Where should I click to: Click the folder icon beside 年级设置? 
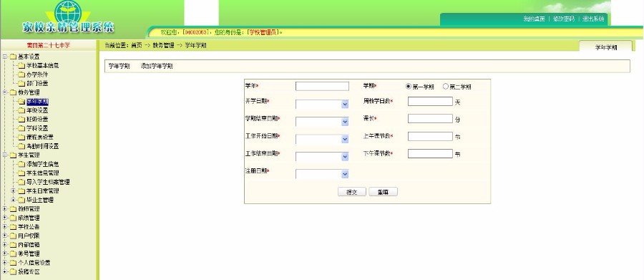(x=21, y=110)
